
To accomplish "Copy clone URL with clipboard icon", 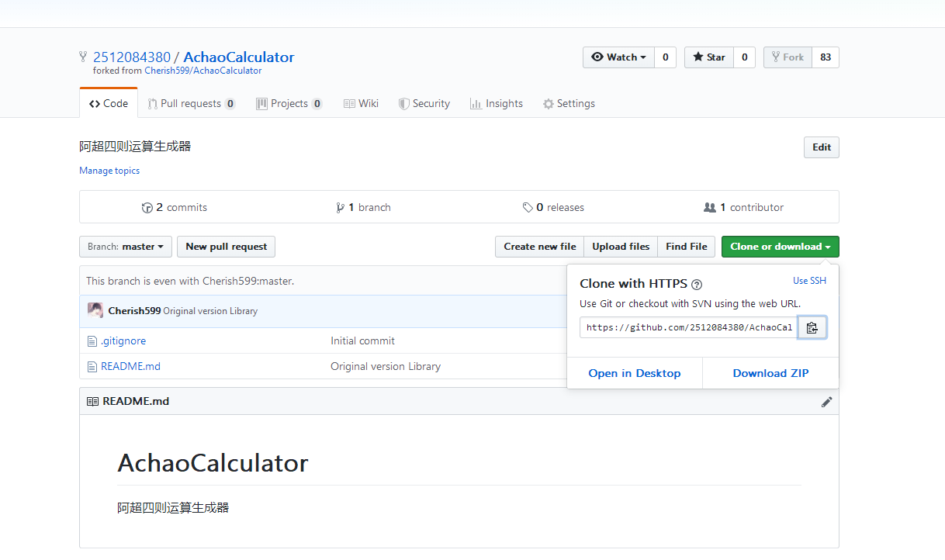I will pyautogui.click(x=812, y=327).
